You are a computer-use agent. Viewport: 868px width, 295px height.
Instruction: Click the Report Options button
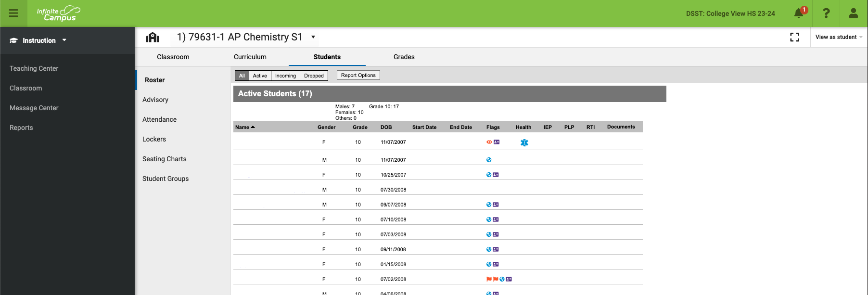[358, 75]
